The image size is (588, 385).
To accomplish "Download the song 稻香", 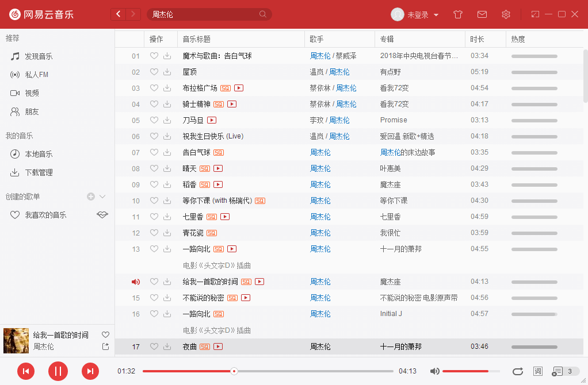I will click(x=167, y=184).
